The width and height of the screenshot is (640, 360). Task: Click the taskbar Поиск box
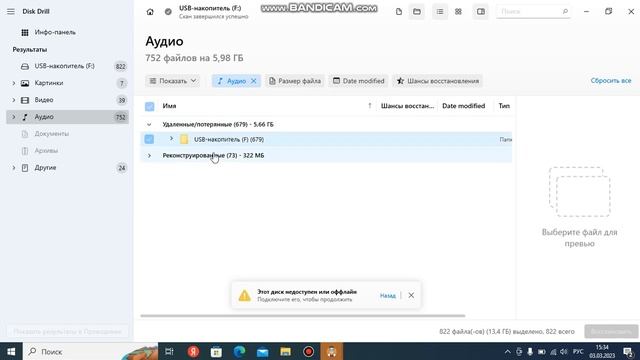click(90, 351)
